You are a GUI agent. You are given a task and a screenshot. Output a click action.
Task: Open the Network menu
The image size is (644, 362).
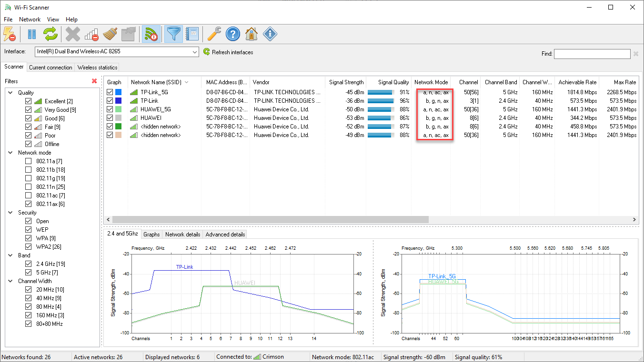click(30, 19)
